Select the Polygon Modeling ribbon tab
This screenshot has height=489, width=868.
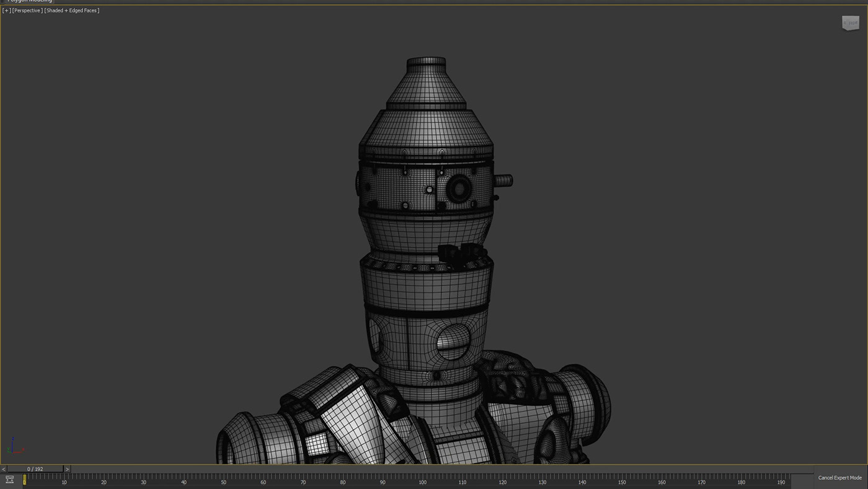click(30, 1)
